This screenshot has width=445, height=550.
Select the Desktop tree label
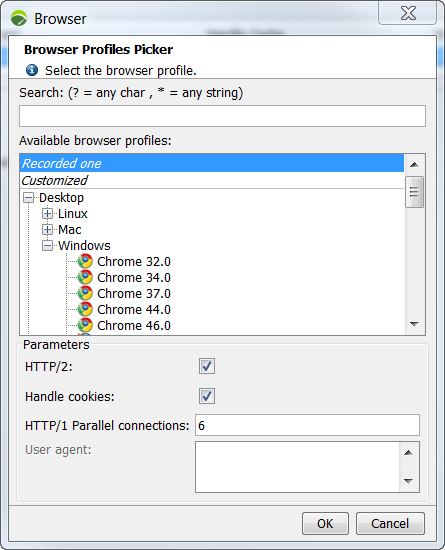point(61,198)
